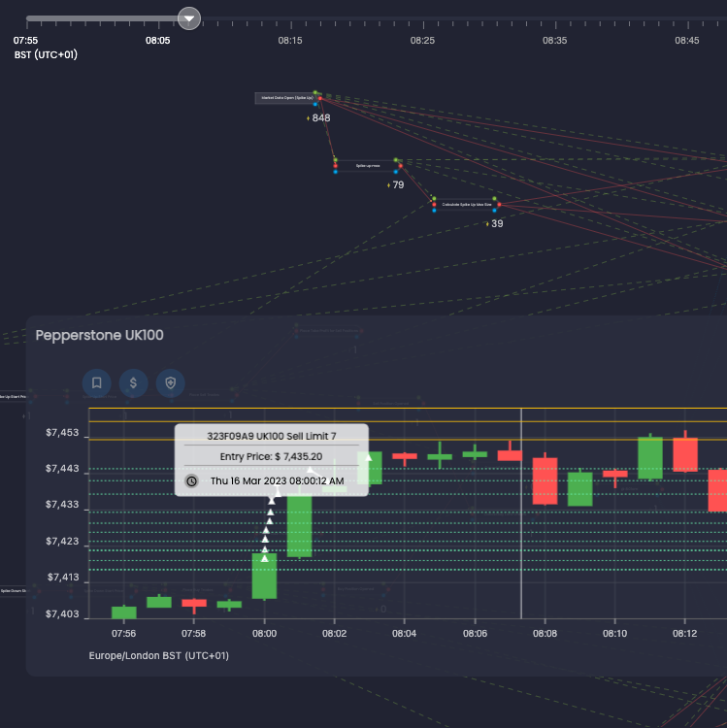Click the dollar sign icon button

pyautogui.click(x=134, y=382)
